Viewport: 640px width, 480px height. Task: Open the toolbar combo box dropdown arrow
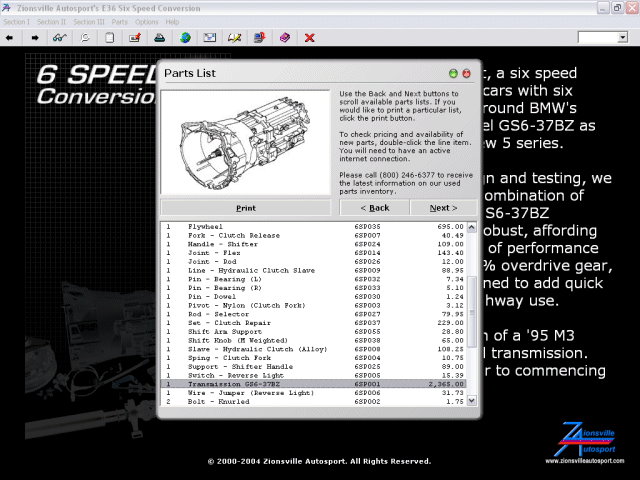click(x=622, y=38)
